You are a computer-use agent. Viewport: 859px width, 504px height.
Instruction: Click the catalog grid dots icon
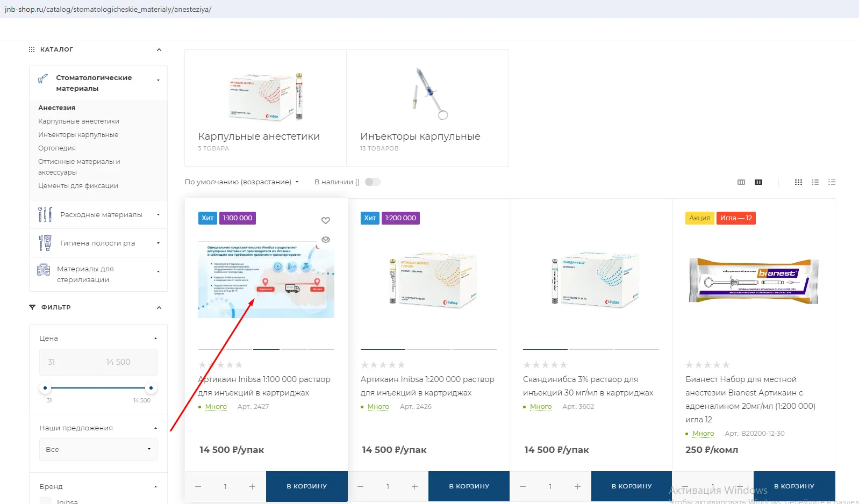32,49
